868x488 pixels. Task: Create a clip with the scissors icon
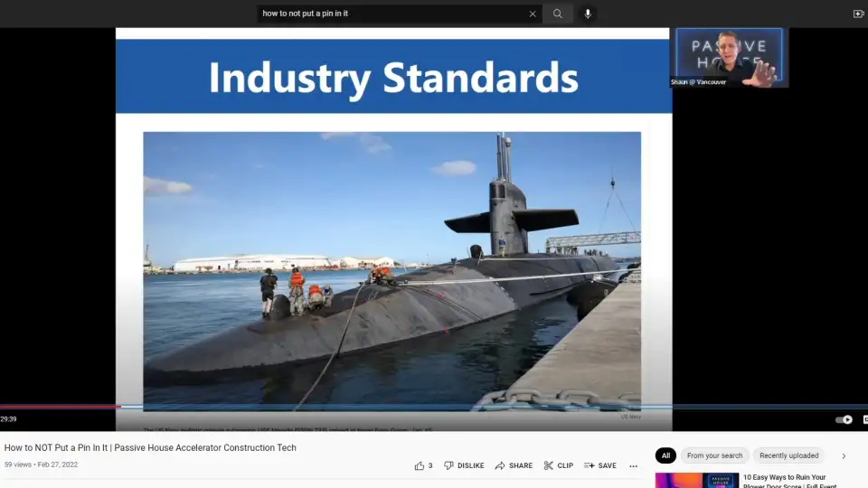tap(558, 465)
